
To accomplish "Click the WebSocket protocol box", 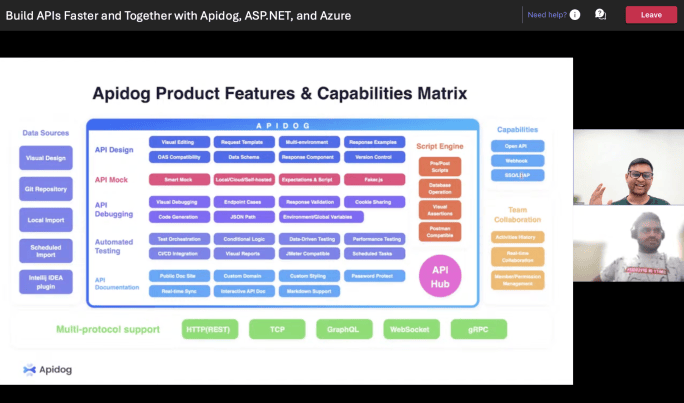I will pyautogui.click(x=411, y=329).
